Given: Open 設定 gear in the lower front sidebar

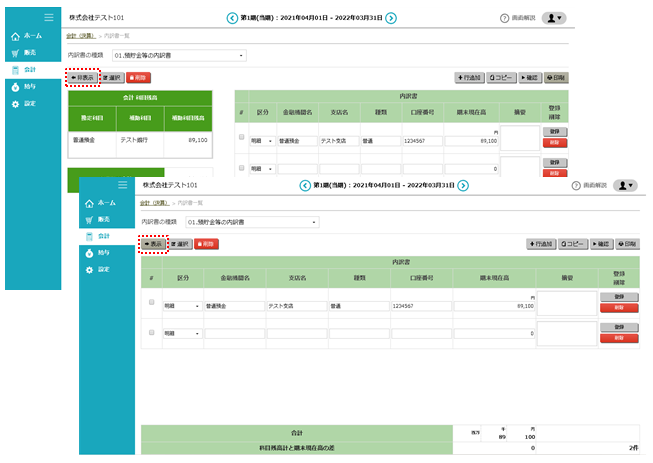Looking at the screenshot, I should pyautogui.click(x=103, y=270).
